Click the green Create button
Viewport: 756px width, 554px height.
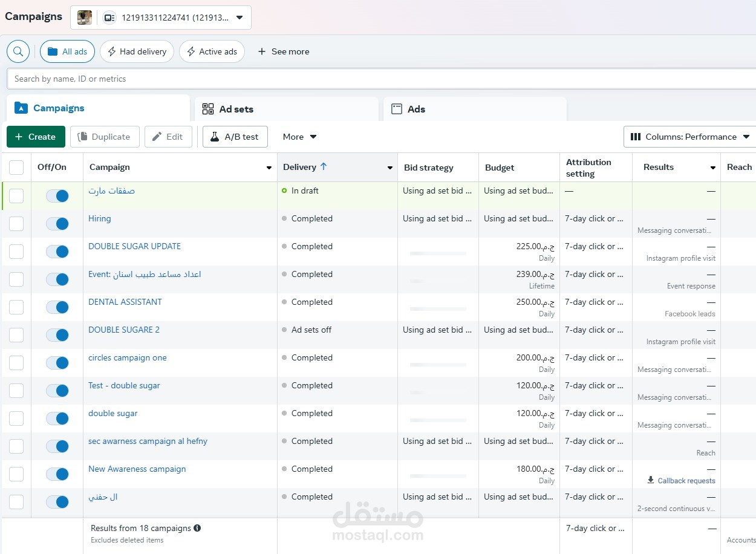(35, 137)
